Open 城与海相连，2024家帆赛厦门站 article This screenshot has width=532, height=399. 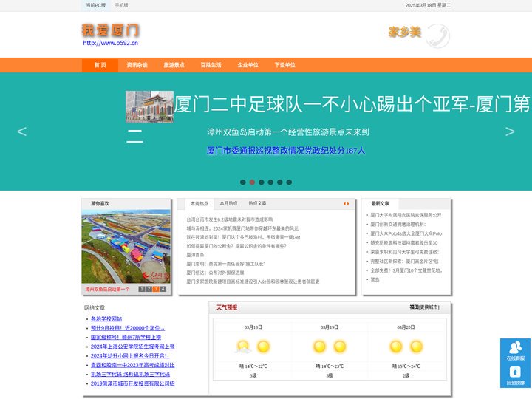point(242,228)
